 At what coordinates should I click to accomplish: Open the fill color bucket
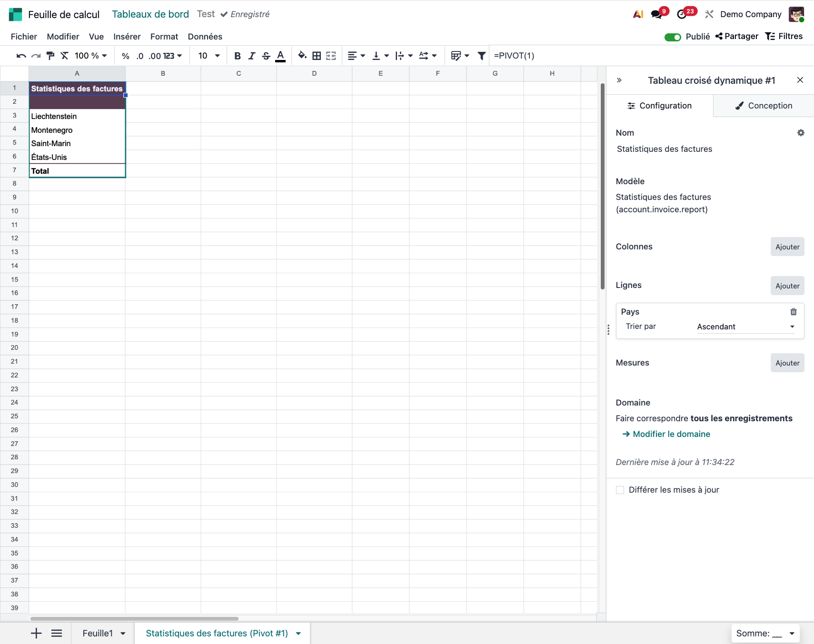(302, 56)
